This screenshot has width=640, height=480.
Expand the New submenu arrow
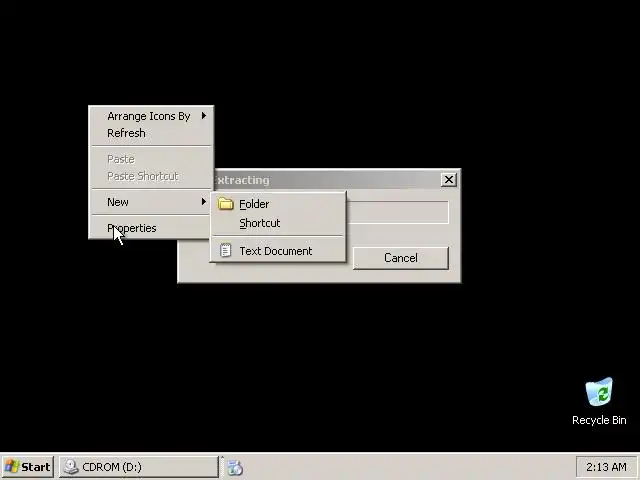tap(204, 202)
